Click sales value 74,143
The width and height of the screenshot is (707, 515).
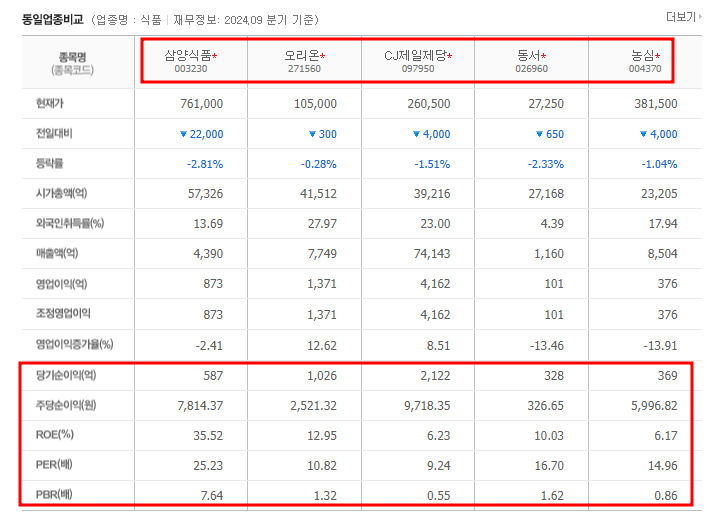(432, 254)
